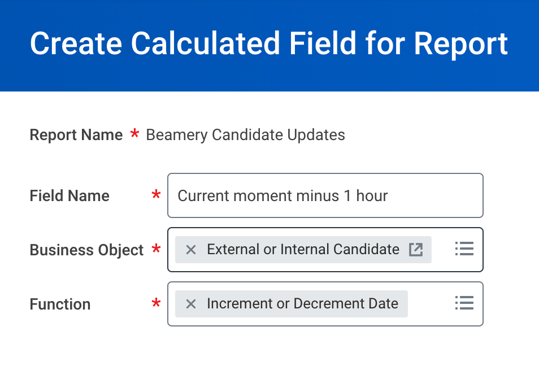Image resolution: width=539 pixels, height=392 pixels.
Task: Click the red asterisk beside Report Name
Action: pos(134,133)
